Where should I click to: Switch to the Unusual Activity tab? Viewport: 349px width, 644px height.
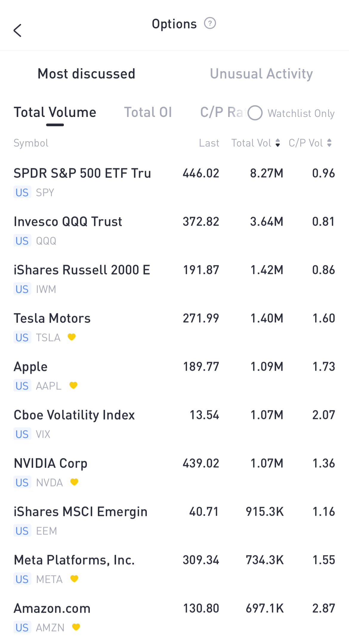pos(261,74)
